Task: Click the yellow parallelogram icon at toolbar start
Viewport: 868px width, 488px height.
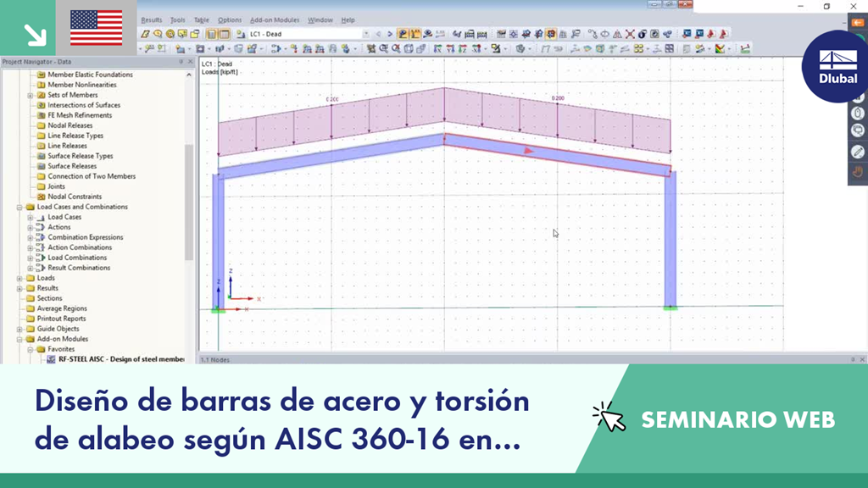Action: point(145,34)
